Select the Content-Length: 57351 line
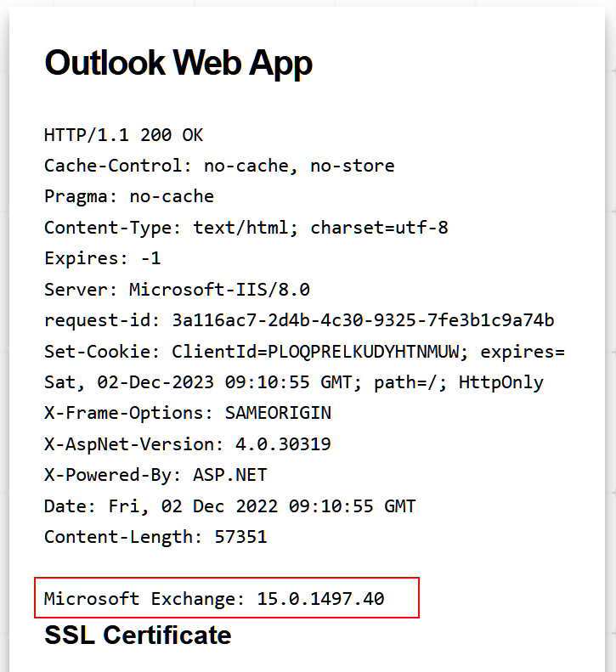The image size is (616, 672). [155, 538]
